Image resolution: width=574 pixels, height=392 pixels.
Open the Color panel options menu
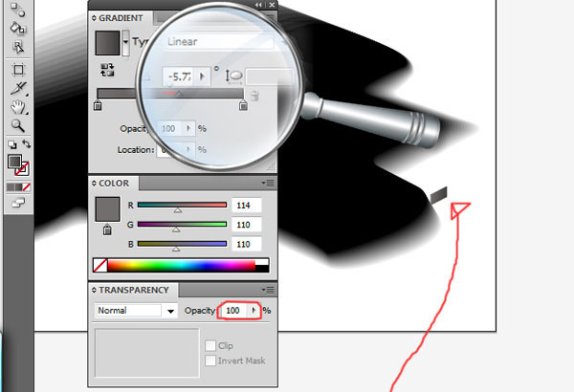[x=268, y=183]
